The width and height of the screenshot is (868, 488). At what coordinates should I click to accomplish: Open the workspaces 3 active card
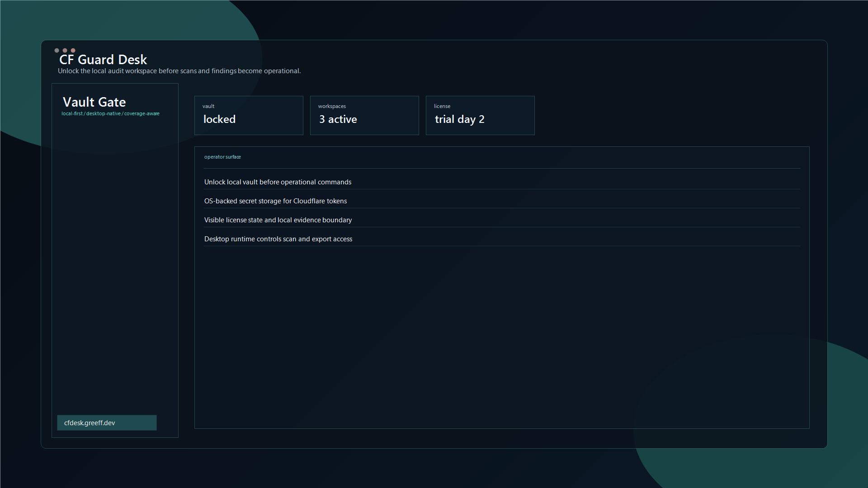364,115
